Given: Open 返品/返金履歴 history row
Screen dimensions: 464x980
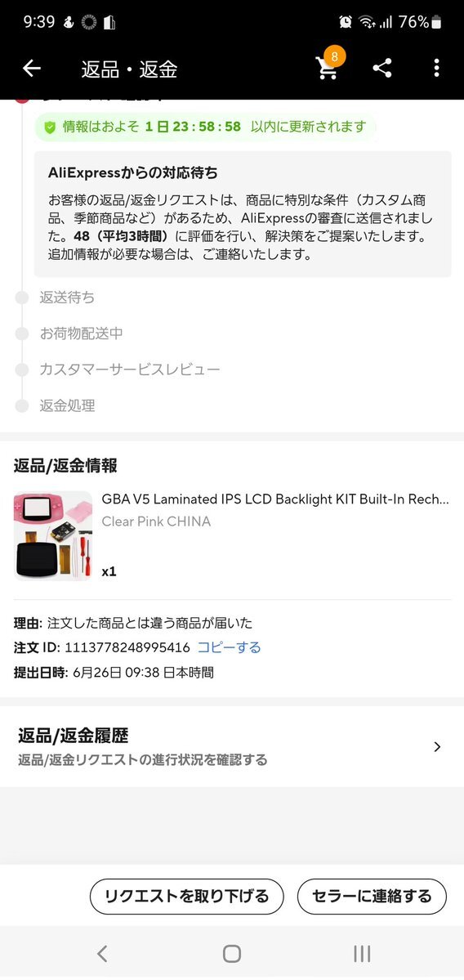Looking at the screenshot, I should pos(232,747).
